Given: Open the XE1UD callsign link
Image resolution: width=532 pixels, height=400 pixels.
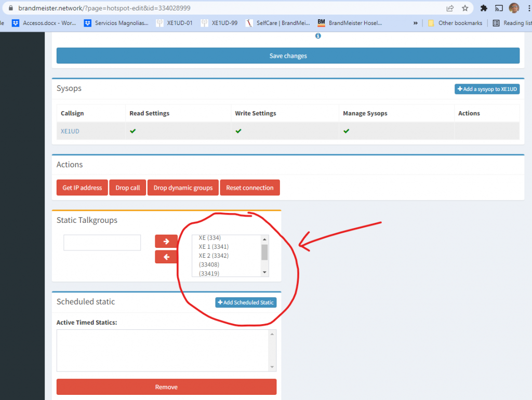Looking at the screenshot, I should click(70, 131).
